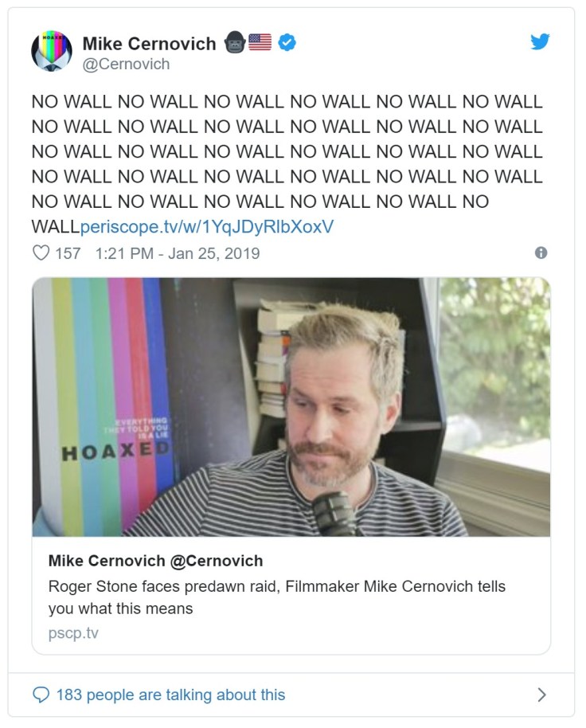This screenshot has width=586, height=728.
Task: View 183 people are talking about this
Action: pyautogui.click(x=170, y=695)
